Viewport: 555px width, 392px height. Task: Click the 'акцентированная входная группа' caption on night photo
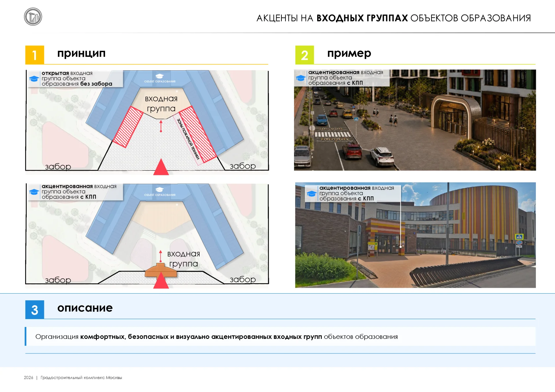pyautogui.click(x=346, y=78)
